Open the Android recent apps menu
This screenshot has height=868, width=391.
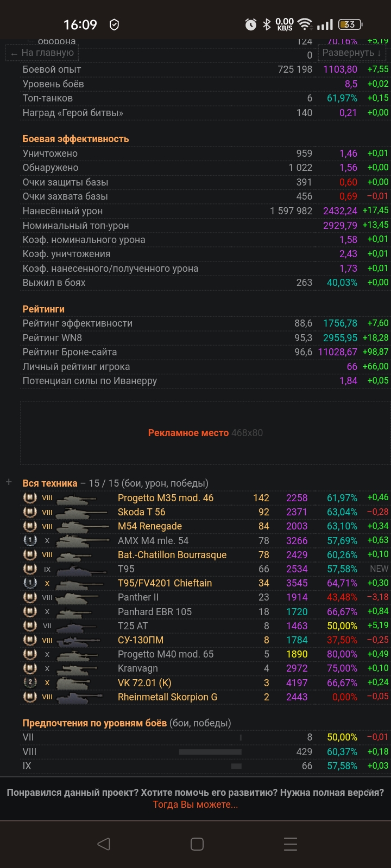click(291, 844)
